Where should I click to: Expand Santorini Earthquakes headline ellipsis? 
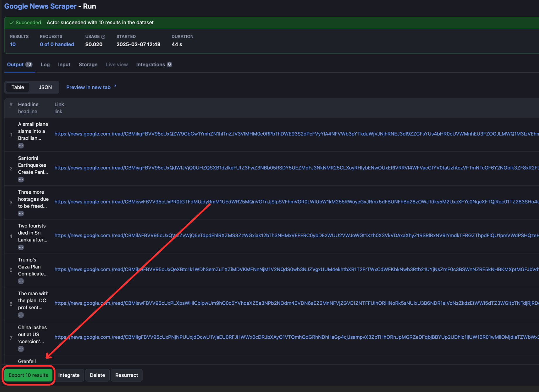coord(21,180)
